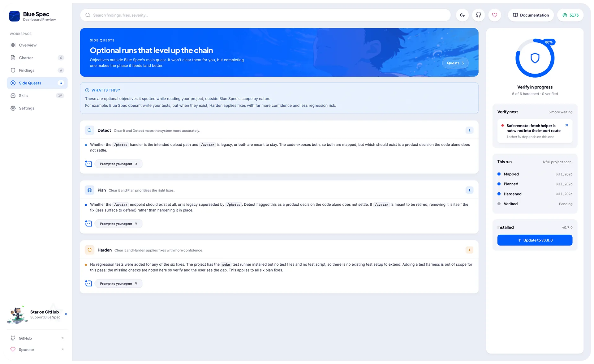Click the Documentation book icon
Image resolution: width=594 pixels, height=364 pixels.
(515, 15)
